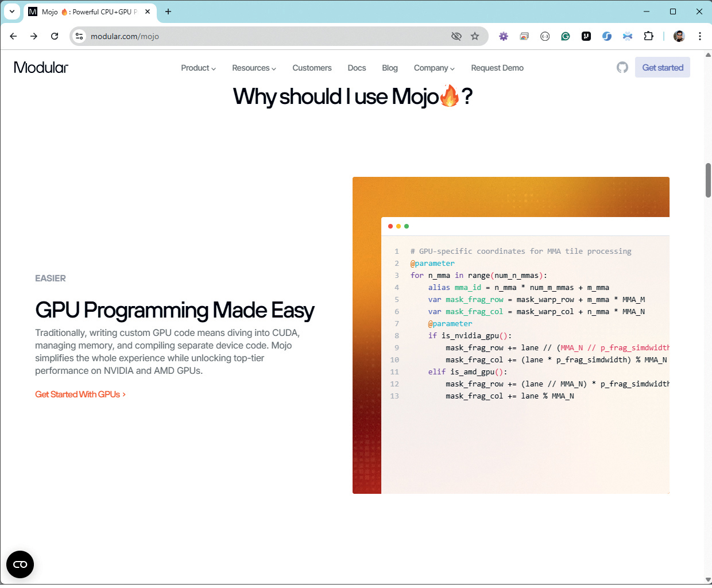Open the Chrome profile avatar
The width and height of the screenshot is (712, 588).
679,36
